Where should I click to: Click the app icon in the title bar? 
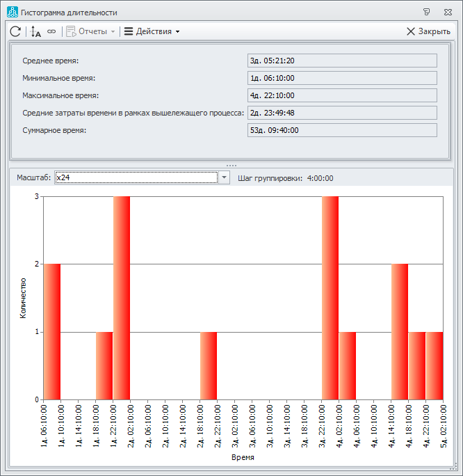tap(12, 12)
